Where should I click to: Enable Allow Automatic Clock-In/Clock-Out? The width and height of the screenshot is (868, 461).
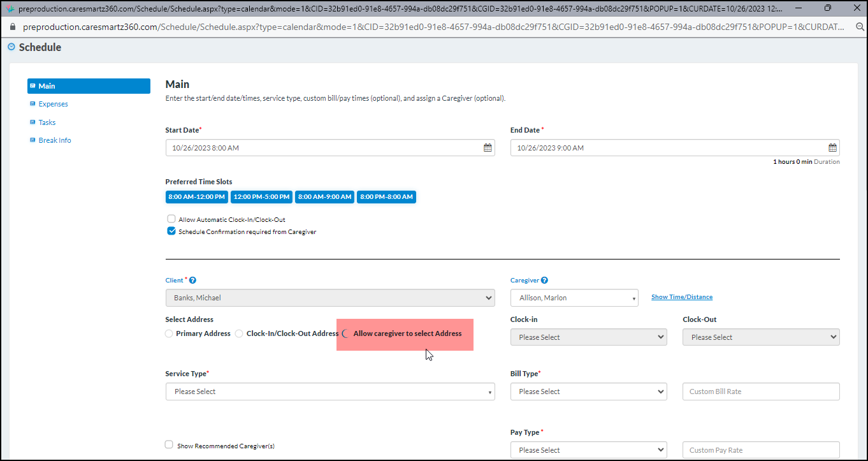[171, 218]
